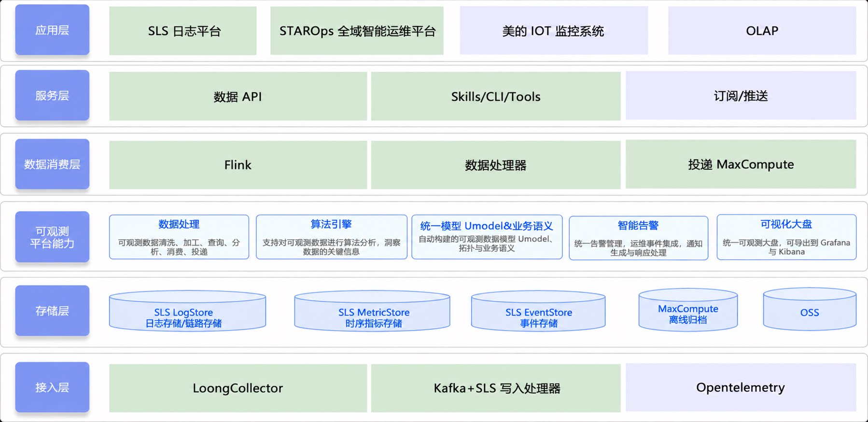Click the MaxCompute 离线归档 cylinder
This screenshot has width=868, height=422.
[688, 310]
